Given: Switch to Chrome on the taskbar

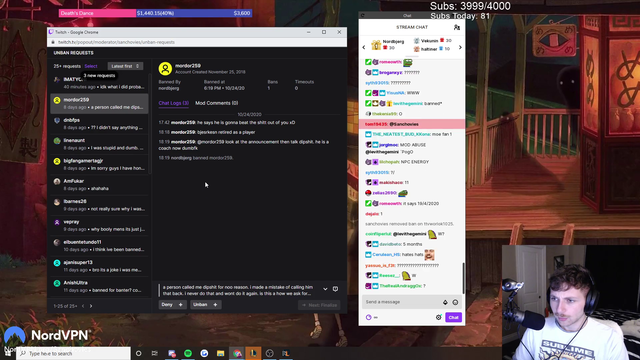Looking at the screenshot, I should click(x=237, y=353).
